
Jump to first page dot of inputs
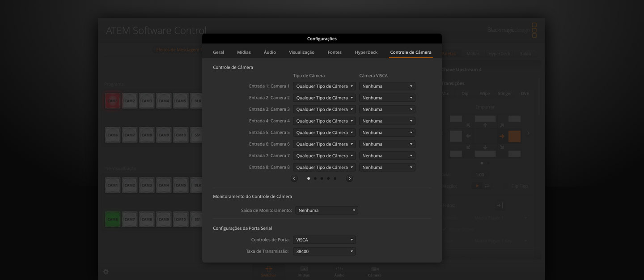pyautogui.click(x=309, y=178)
